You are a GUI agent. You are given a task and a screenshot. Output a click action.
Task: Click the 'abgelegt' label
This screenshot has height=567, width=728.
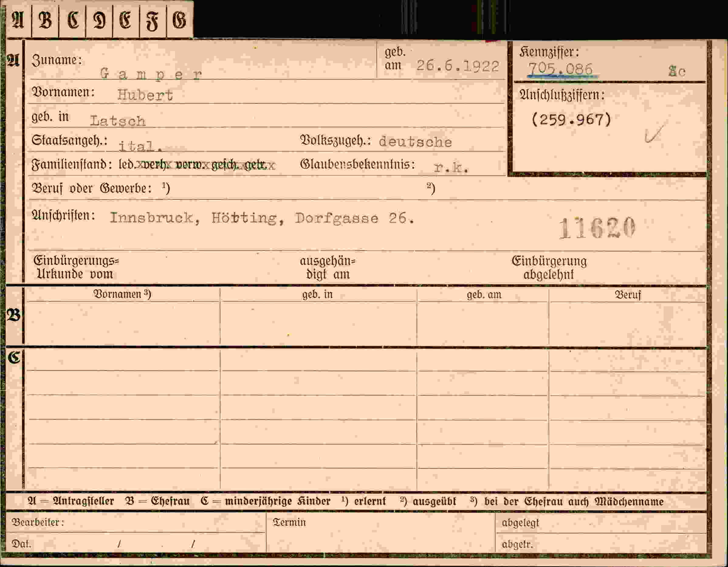pos(520,523)
